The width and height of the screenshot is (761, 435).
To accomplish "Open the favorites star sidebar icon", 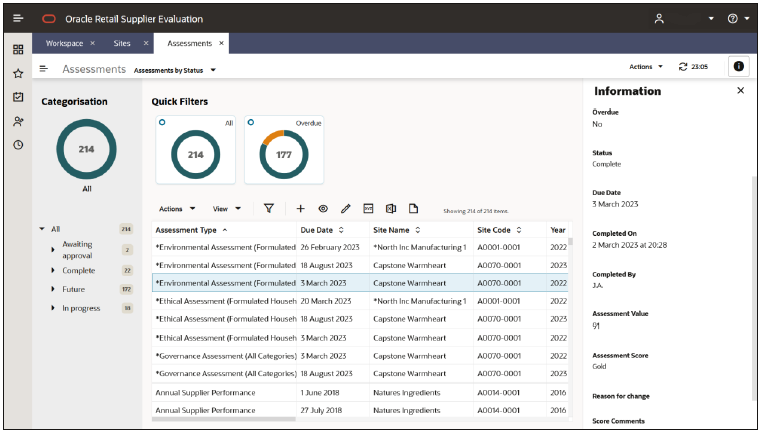I will pyautogui.click(x=18, y=73).
